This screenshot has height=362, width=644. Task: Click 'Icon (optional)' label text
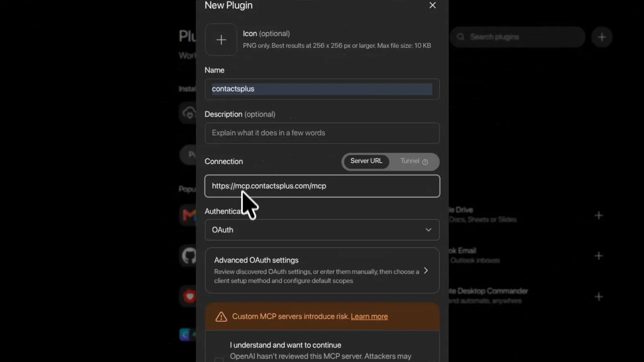(x=266, y=34)
